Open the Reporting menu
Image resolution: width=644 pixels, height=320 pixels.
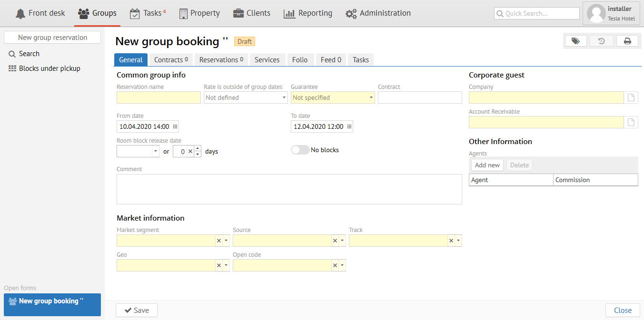pos(308,13)
